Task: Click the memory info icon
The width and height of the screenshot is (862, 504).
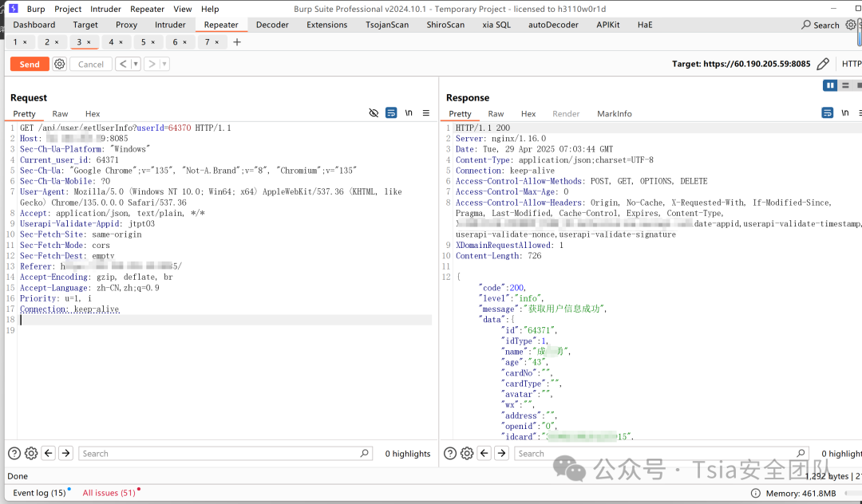Action: [756, 493]
